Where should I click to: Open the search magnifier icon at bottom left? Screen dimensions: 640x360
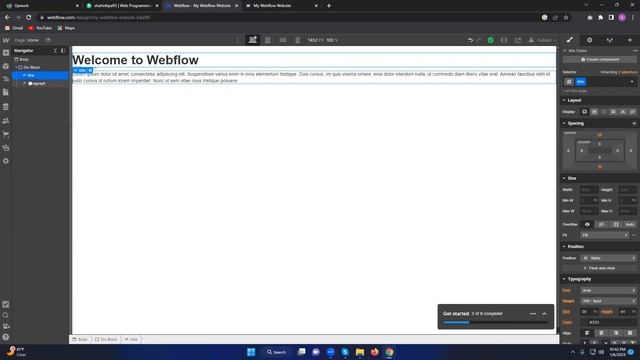pyautogui.click(x=6, y=315)
